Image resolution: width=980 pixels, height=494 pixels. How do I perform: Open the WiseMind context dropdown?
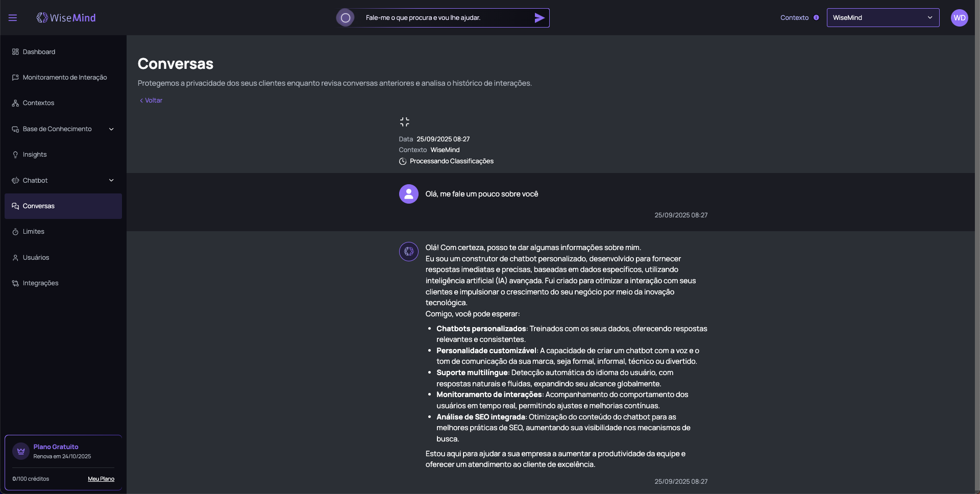(883, 18)
